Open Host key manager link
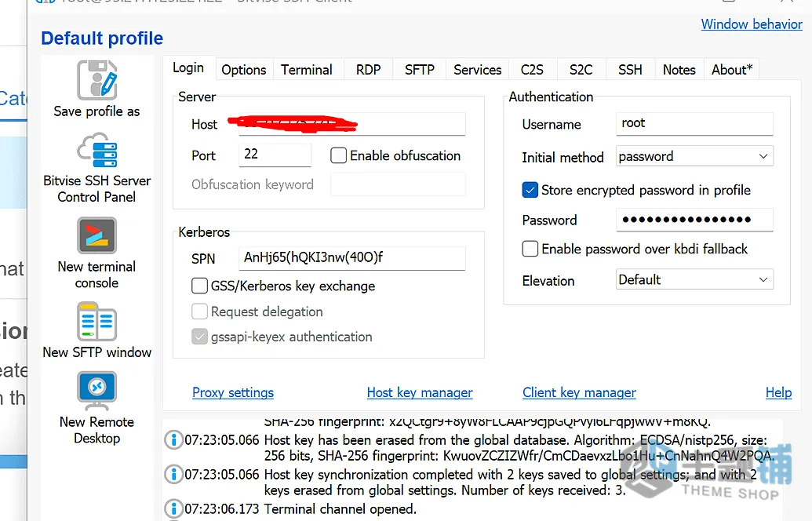Viewport: 812px width, 521px height. click(420, 392)
